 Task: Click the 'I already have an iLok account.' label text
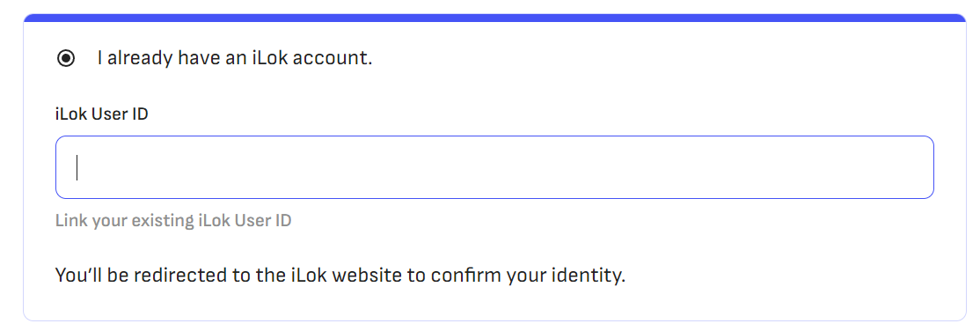pyautogui.click(x=234, y=59)
